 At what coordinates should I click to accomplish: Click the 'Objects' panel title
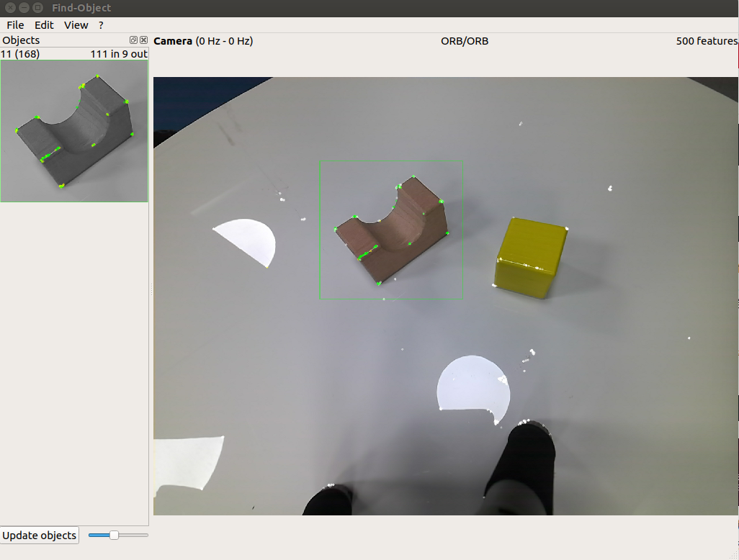click(x=21, y=40)
